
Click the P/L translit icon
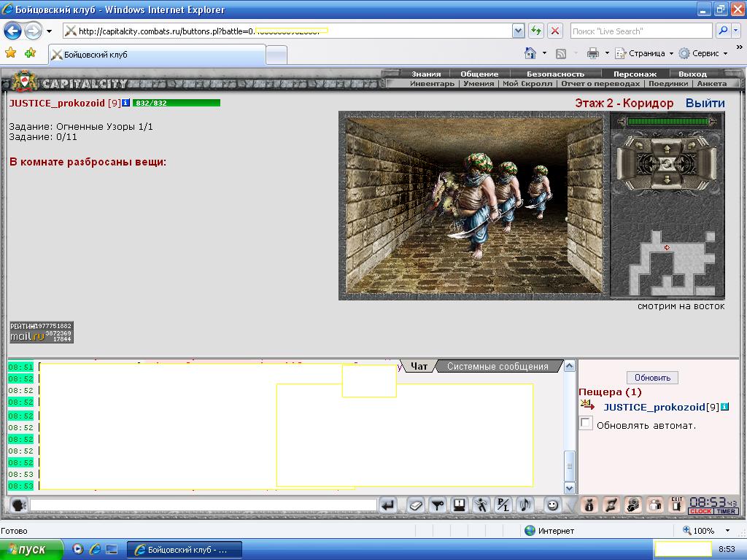[x=503, y=505]
